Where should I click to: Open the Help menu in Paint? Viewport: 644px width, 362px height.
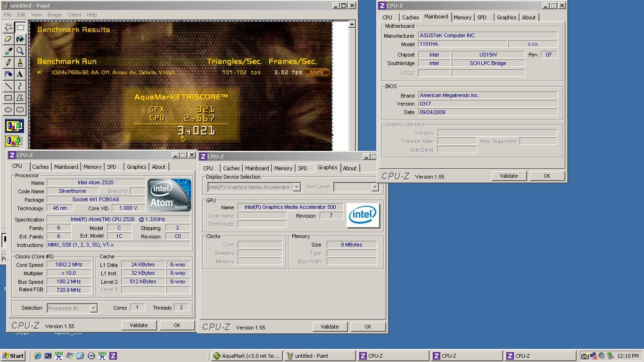pyautogui.click(x=91, y=15)
